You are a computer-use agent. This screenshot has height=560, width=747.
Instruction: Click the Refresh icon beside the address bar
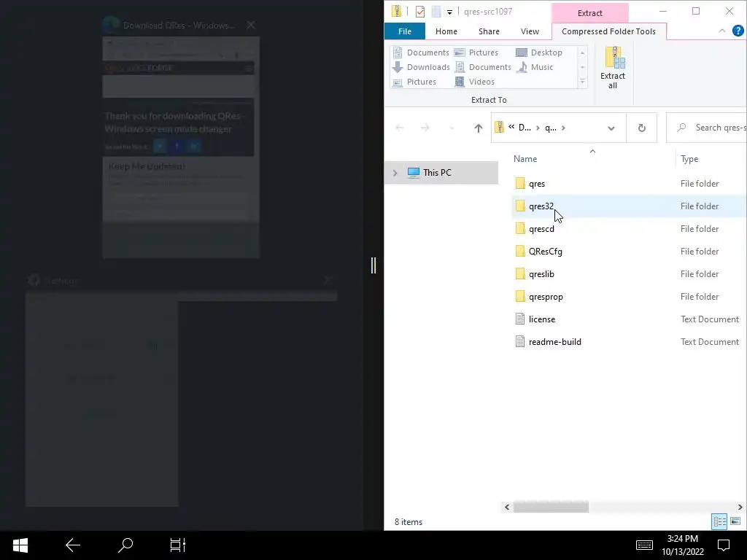642,128
